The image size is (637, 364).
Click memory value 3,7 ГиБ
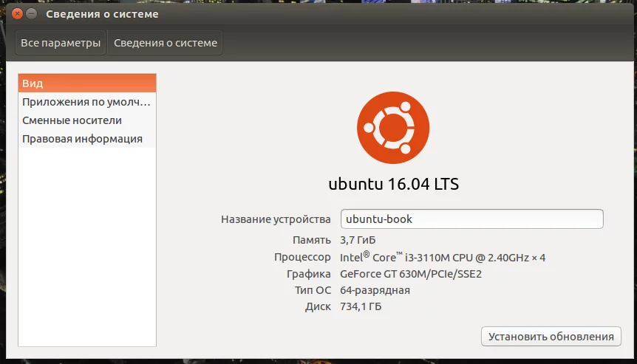[x=358, y=240]
